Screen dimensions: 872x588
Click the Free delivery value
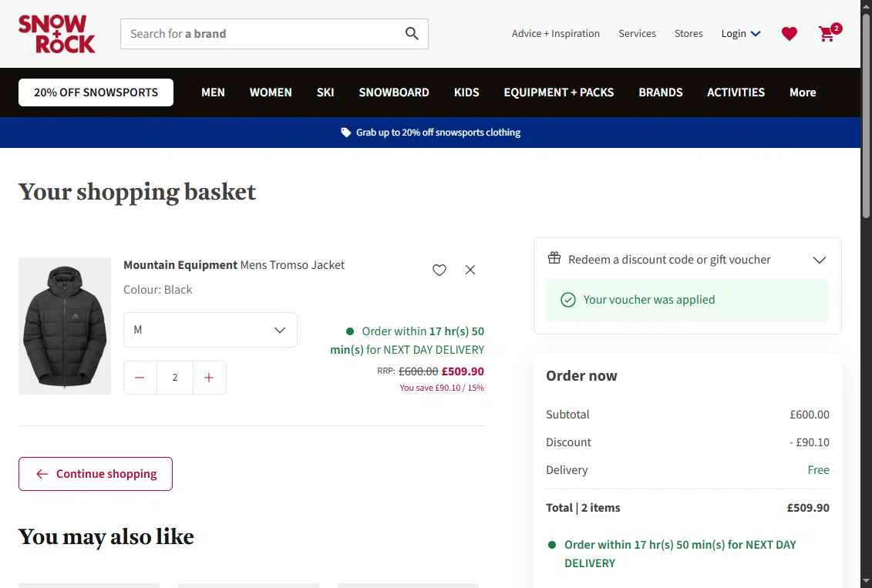(818, 470)
